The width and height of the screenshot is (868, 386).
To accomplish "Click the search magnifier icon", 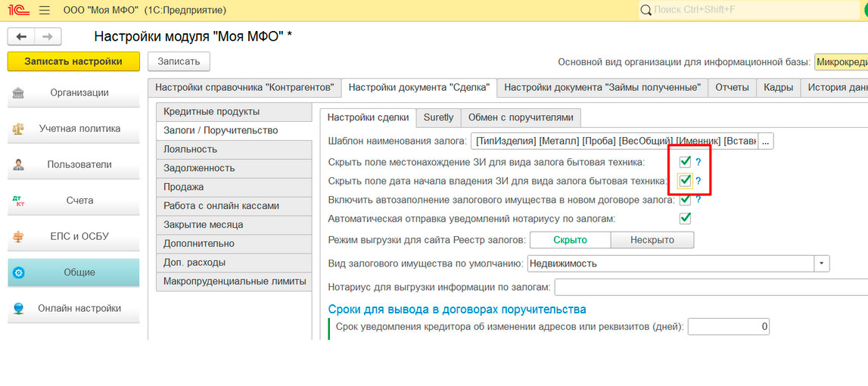I will click(646, 10).
